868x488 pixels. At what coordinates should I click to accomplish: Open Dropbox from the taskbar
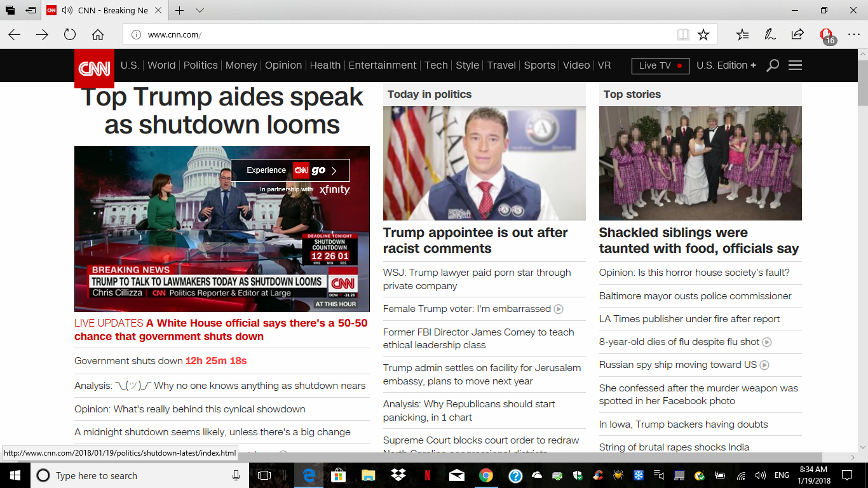point(398,475)
